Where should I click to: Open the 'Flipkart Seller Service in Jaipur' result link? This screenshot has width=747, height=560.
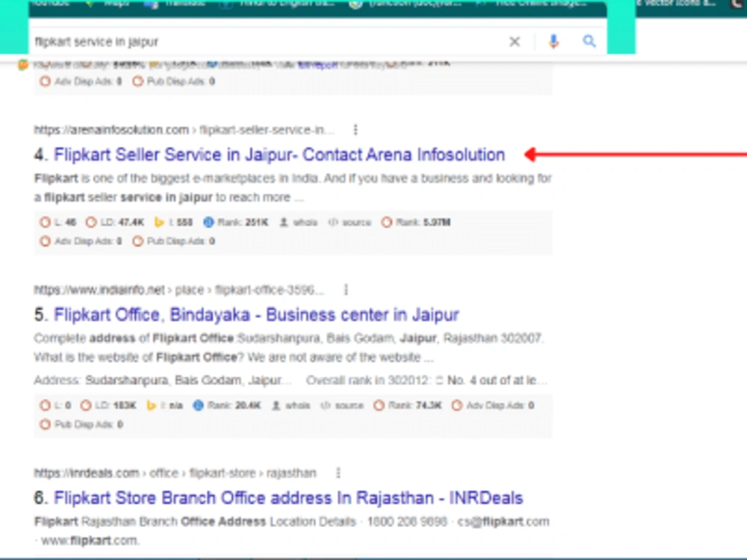coord(279,155)
